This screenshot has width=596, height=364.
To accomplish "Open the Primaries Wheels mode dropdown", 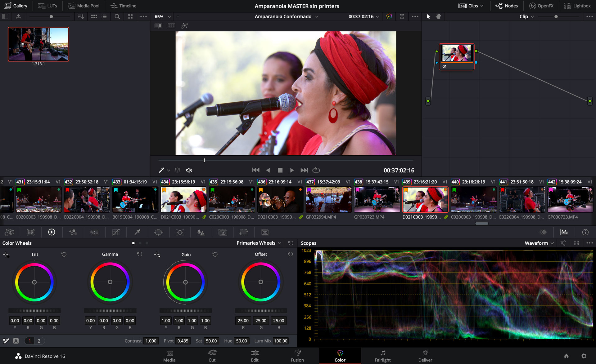I will point(259,243).
